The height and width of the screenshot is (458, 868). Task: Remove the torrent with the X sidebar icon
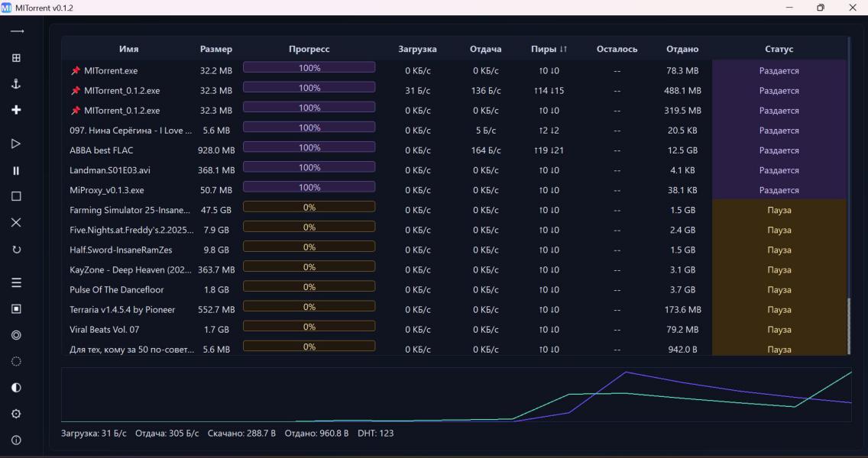pyautogui.click(x=16, y=223)
